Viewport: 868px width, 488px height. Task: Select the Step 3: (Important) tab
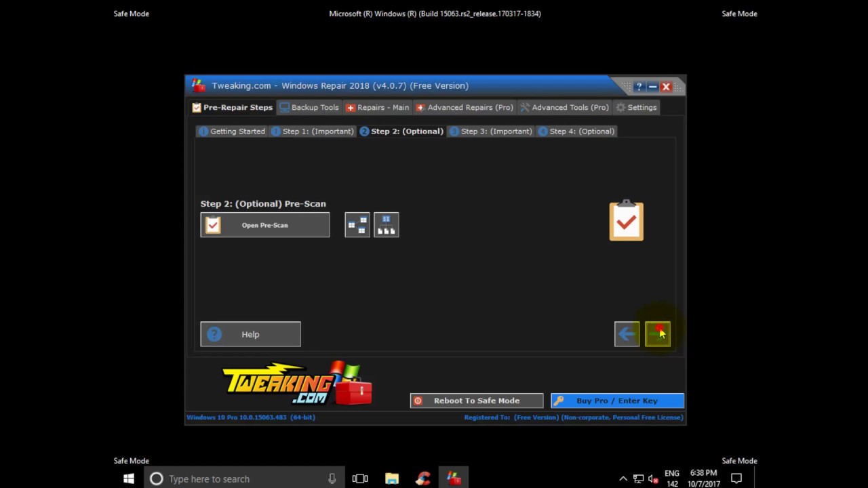click(490, 131)
